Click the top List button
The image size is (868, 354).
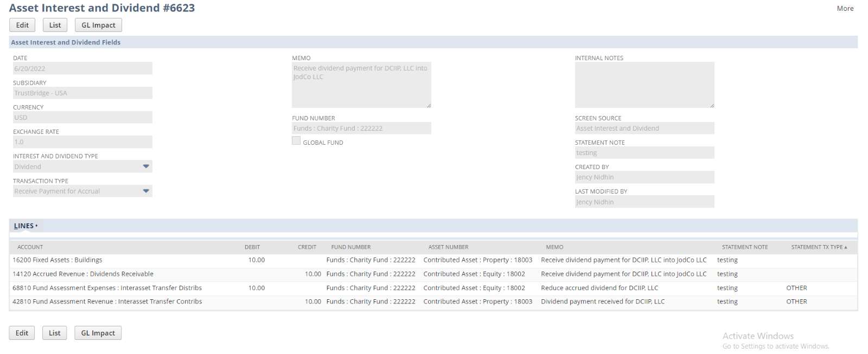(x=55, y=25)
